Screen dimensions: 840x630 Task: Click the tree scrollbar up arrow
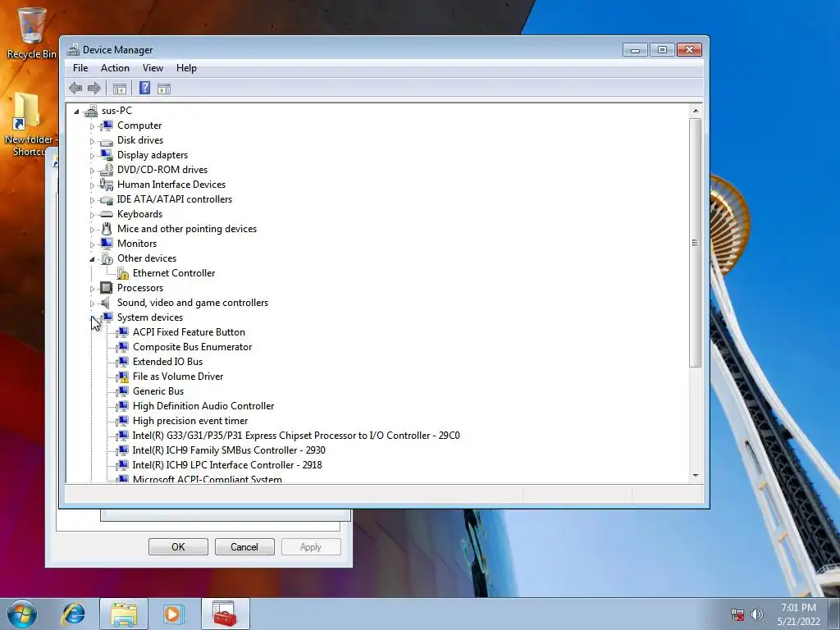click(696, 111)
